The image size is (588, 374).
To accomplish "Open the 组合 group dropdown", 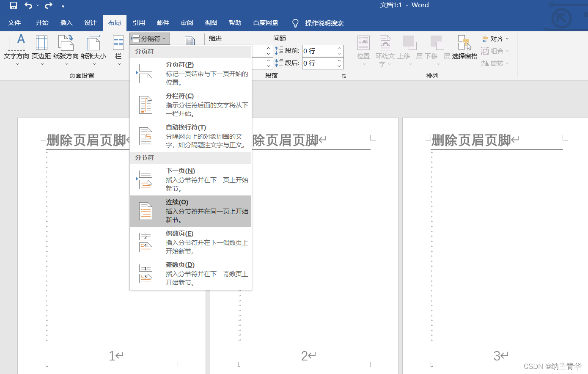I will click(x=495, y=51).
